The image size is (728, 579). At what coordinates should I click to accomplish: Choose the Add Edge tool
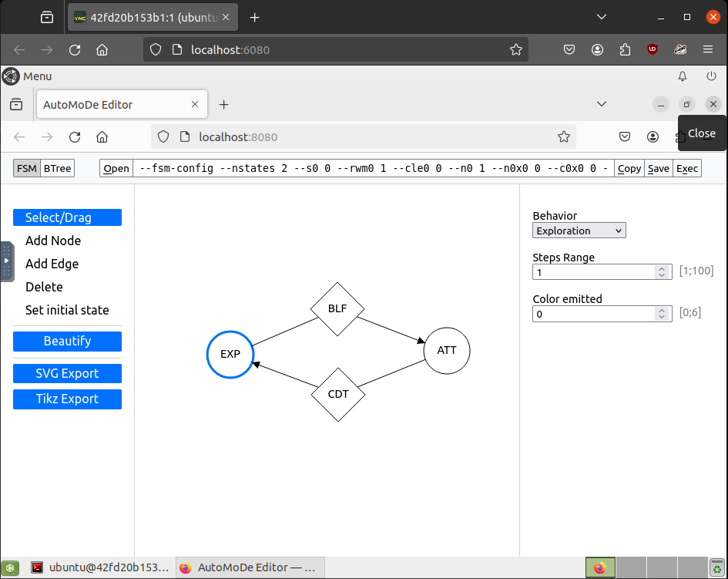pyautogui.click(x=52, y=264)
